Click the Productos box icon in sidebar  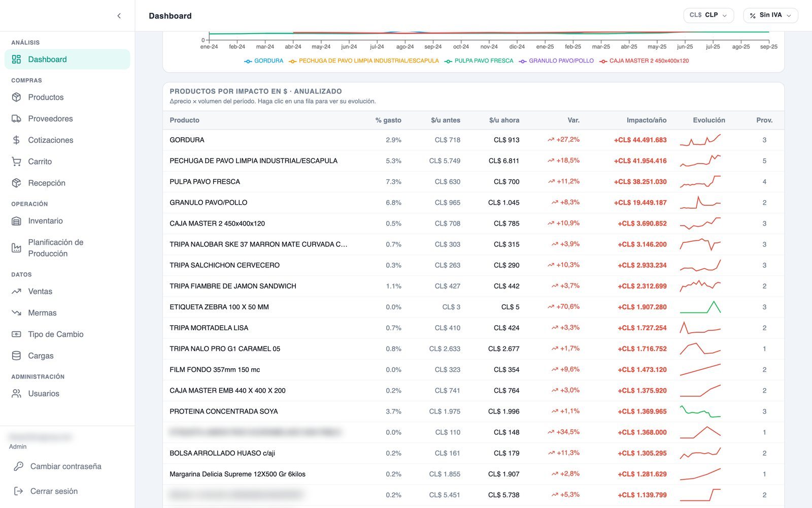click(16, 97)
